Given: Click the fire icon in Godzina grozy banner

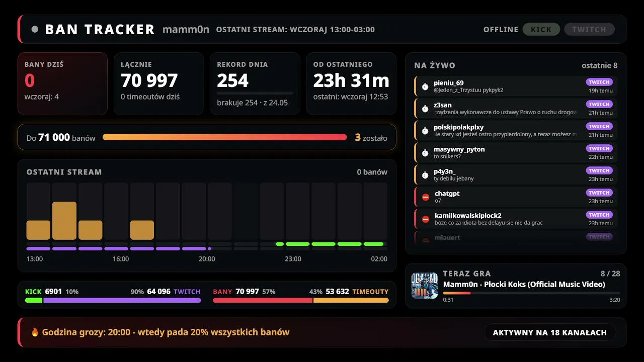Looking at the screenshot, I should click(x=35, y=332).
